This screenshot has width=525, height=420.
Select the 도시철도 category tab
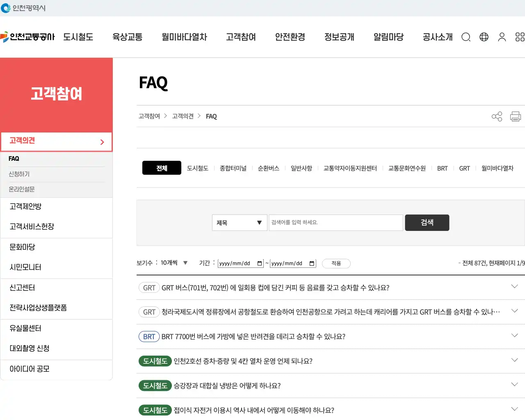pyautogui.click(x=198, y=168)
